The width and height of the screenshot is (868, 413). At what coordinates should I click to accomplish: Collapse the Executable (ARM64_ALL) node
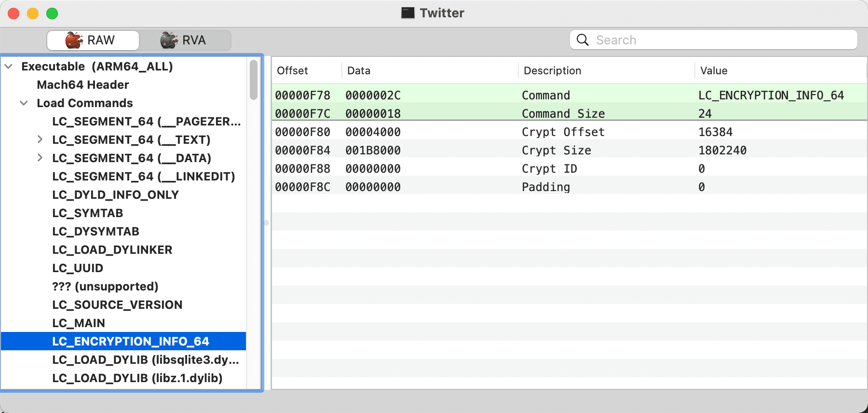8,66
